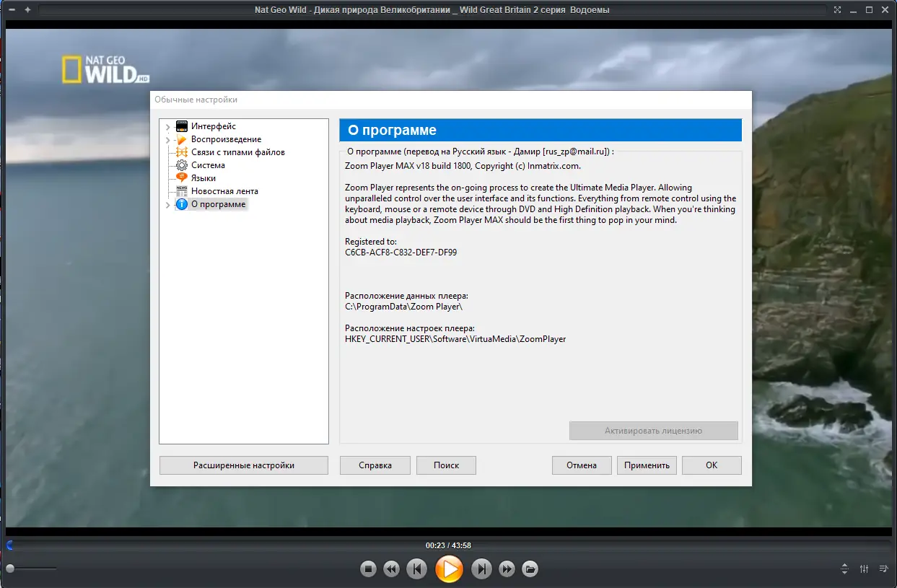Click the 00:23 / 43:58 time display
Viewport: 897px width, 588px height.
pos(448,545)
